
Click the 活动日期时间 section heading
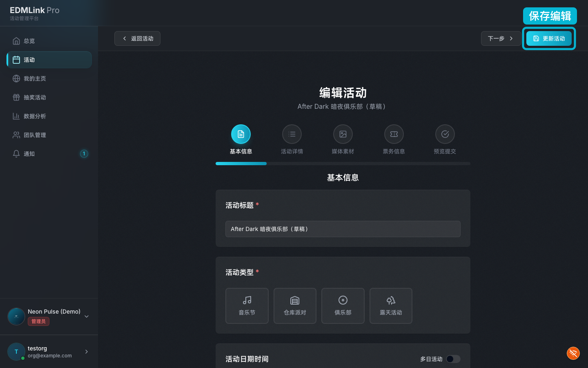(x=247, y=359)
